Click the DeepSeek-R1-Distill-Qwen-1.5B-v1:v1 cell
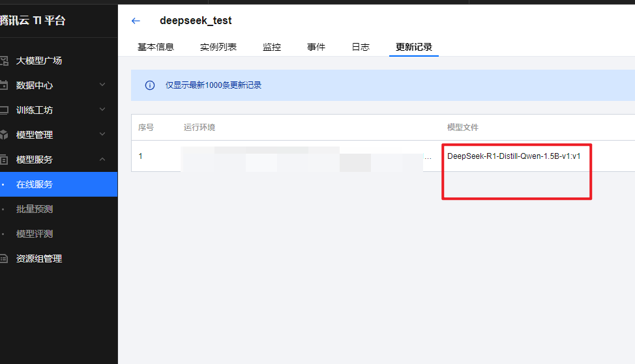This screenshot has height=364, width=635. 514,156
